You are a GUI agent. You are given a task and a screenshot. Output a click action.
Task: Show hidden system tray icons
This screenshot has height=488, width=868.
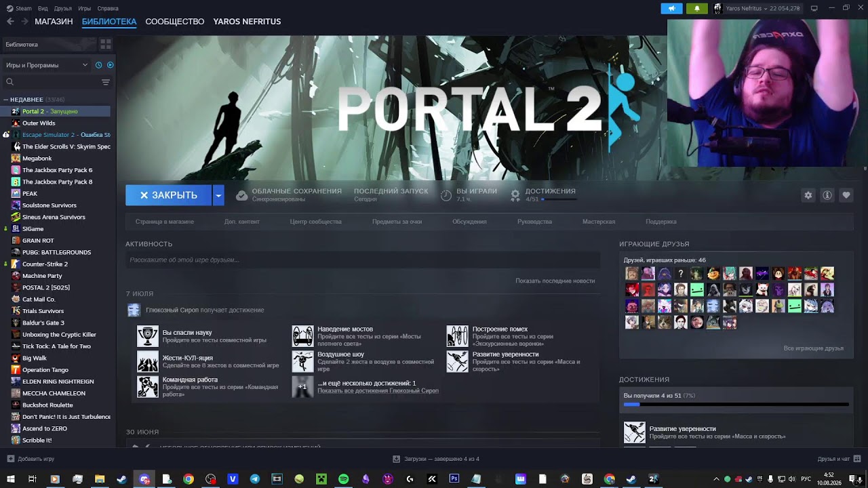pyautogui.click(x=716, y=479)
